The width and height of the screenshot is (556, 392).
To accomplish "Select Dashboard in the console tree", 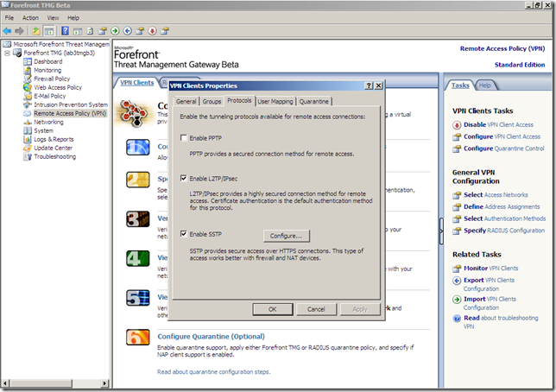I will (47, 61).
